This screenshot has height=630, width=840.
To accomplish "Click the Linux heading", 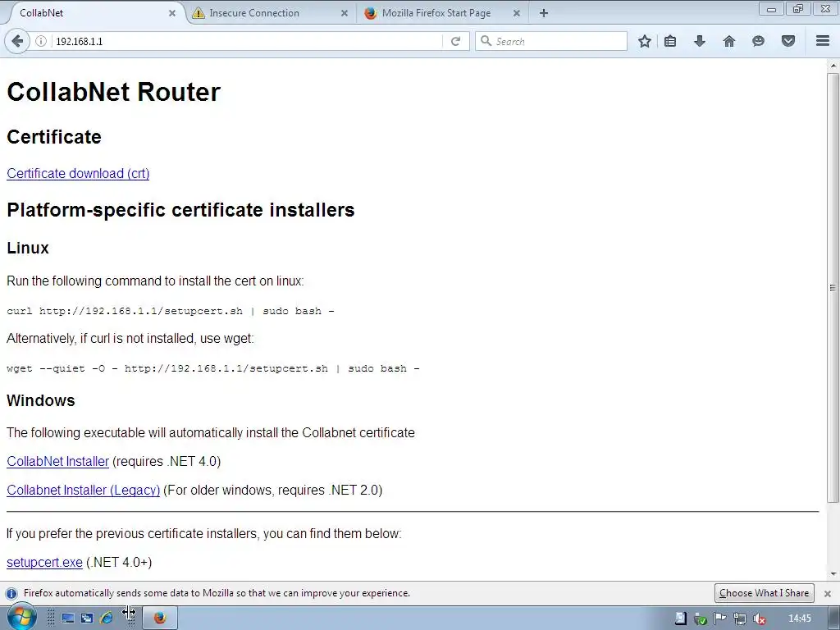I will point(28,248).
